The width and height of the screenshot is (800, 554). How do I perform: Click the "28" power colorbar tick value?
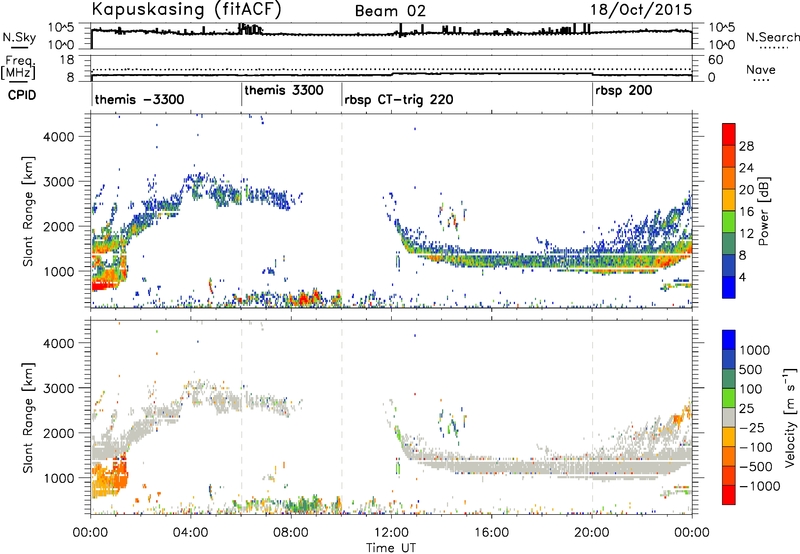(746, 146)
